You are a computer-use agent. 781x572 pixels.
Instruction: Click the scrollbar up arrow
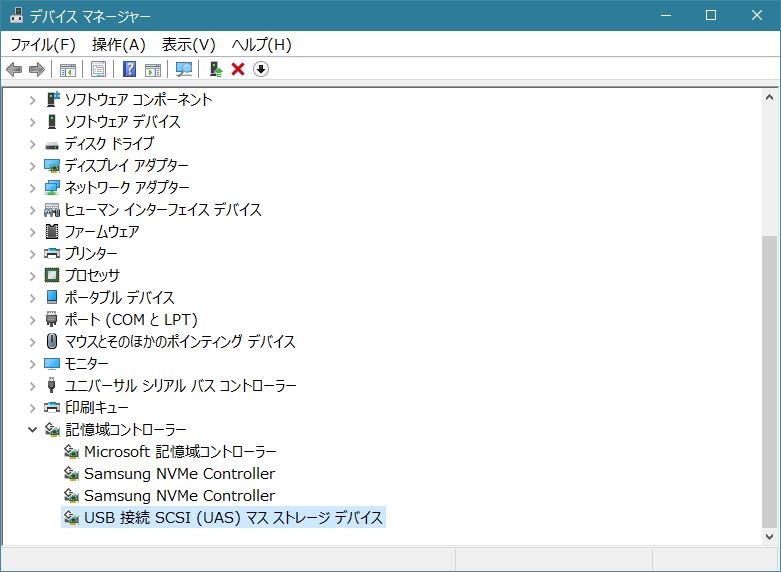[769, 98]
